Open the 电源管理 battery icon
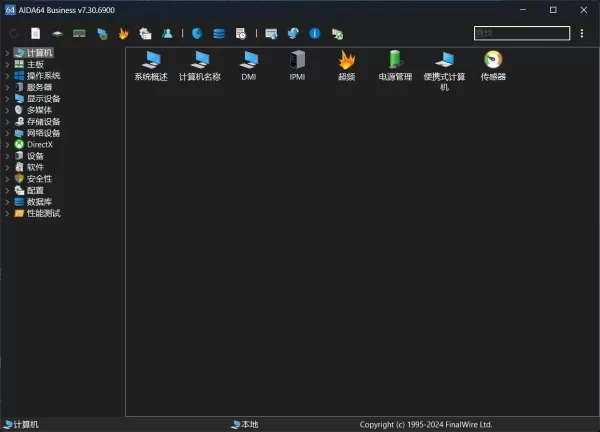 click(x=395, y=61)
